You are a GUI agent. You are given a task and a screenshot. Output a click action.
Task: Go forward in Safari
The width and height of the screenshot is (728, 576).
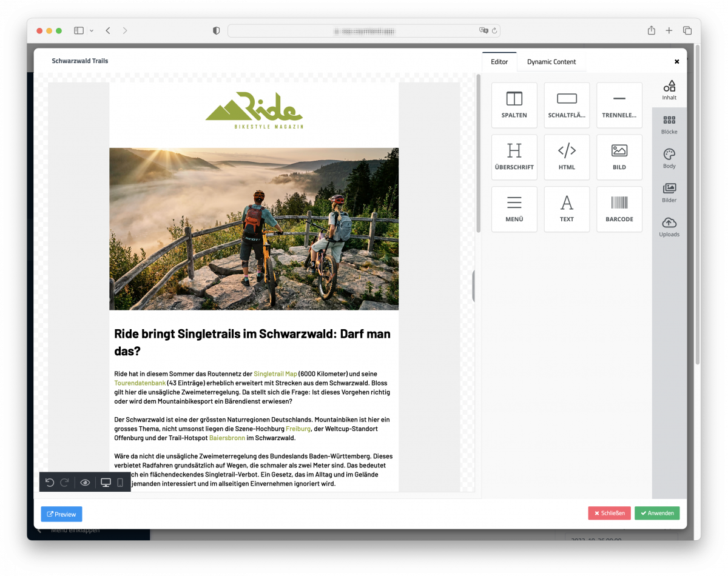(x=125, y=30)
